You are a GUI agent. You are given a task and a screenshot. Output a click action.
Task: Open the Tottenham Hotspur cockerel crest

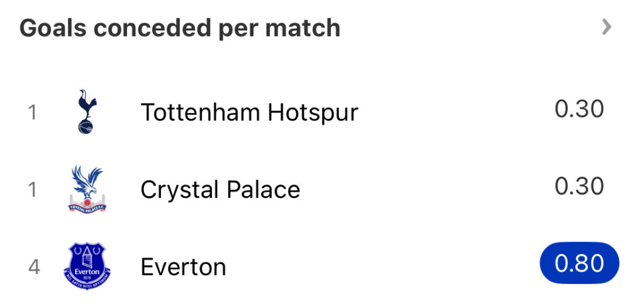[x=87, y=112]
